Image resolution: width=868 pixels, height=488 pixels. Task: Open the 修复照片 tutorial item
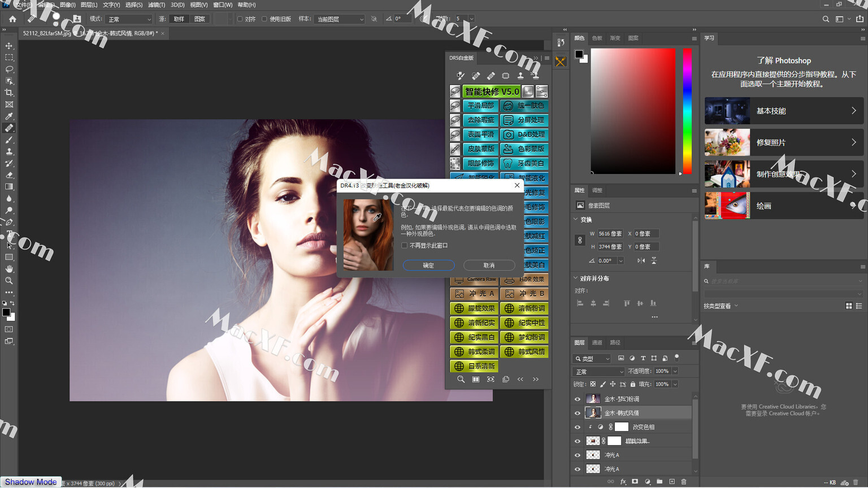[783, 142]
